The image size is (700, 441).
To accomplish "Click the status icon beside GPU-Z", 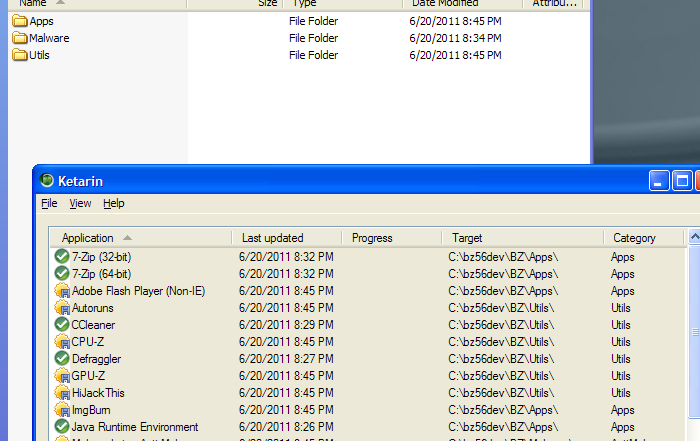I will click(x=62, y=376).
